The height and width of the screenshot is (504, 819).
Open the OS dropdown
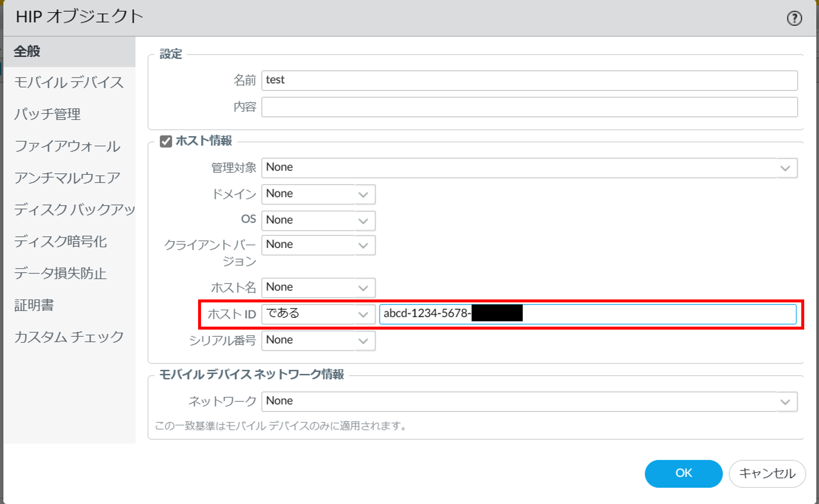point(363,221)
